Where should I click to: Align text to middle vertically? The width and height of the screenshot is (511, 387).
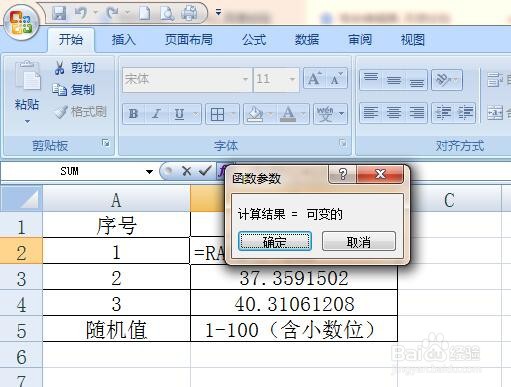pyautogui.click(x=394, y=80)
